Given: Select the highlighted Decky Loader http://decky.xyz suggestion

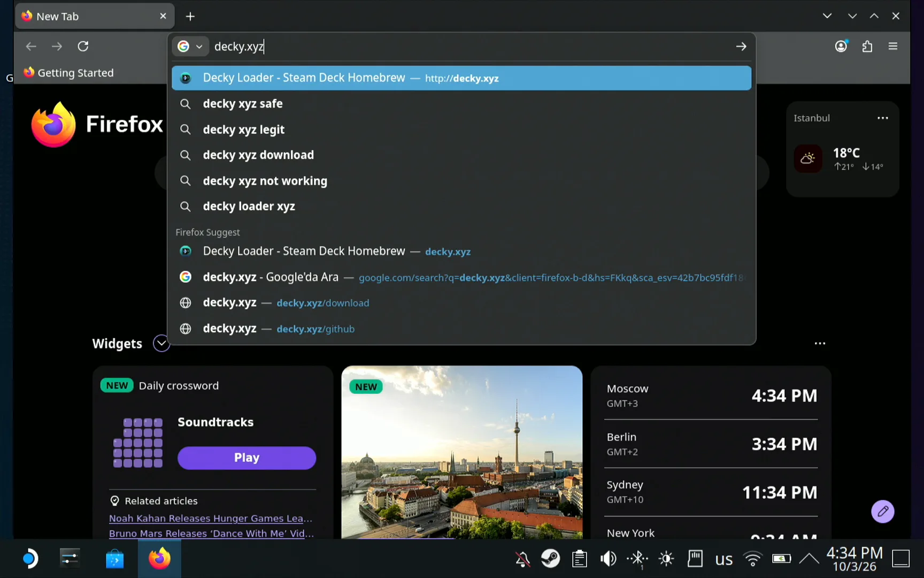Looking at the screenshot, I should [461, 78].
